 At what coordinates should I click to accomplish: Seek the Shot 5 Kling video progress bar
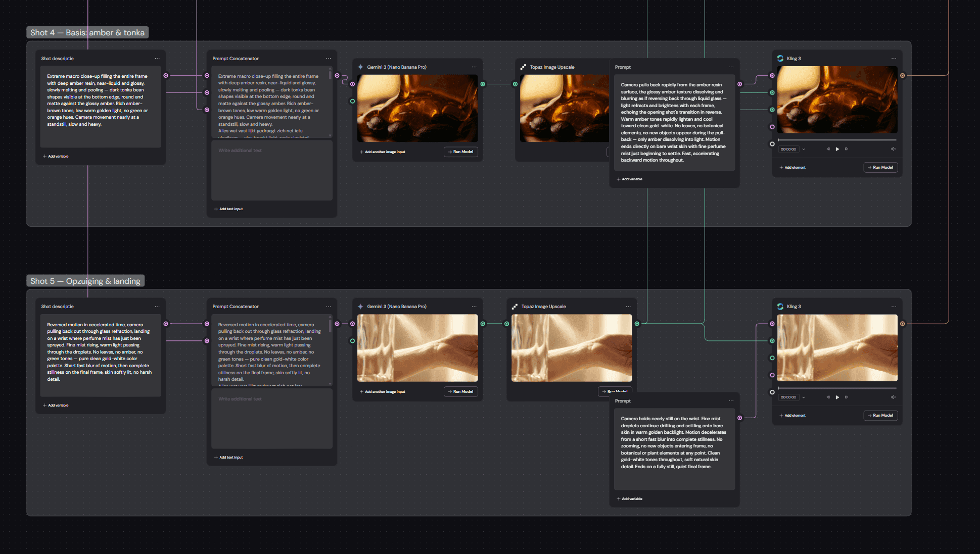point(837,388)
